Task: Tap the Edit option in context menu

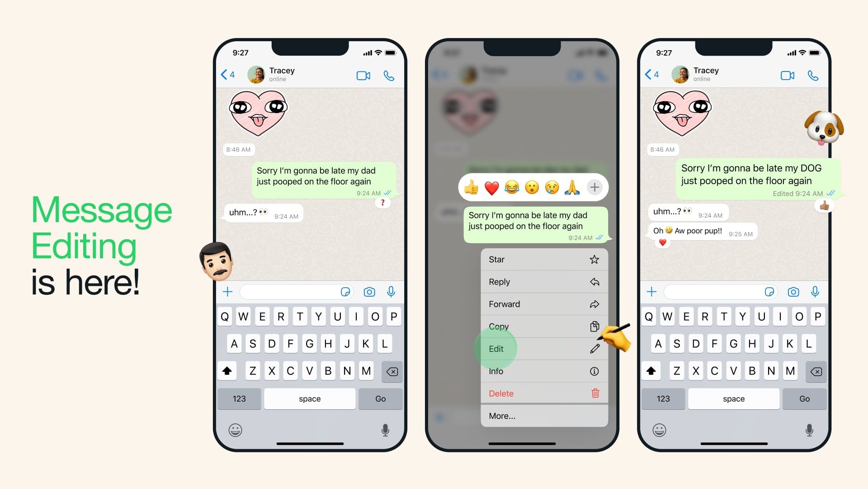Action: 497,349
